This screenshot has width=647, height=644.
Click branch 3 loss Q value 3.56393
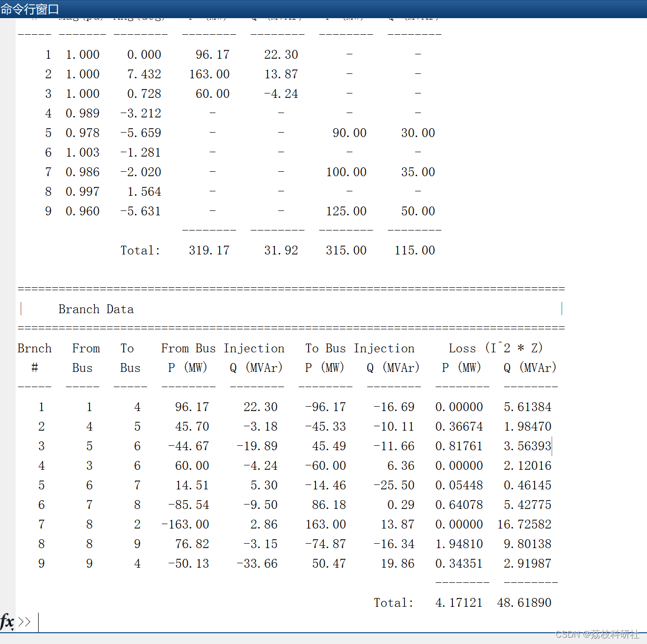point(528,446)
